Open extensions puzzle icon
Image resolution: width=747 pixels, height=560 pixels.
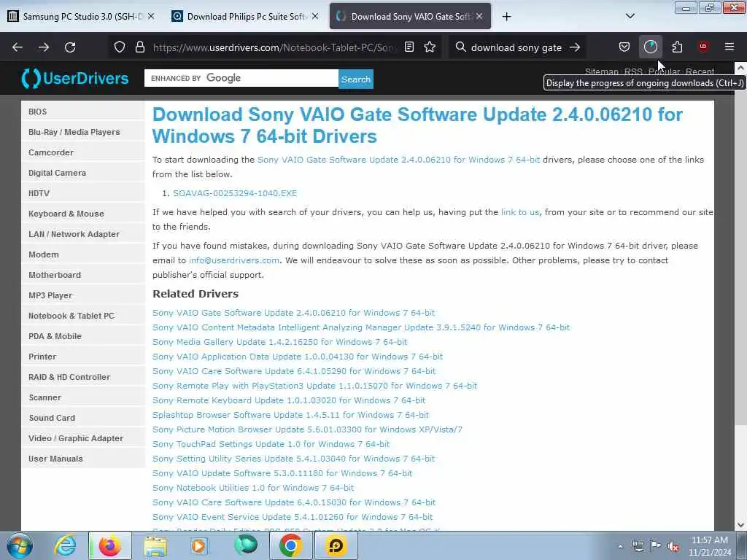pyautogui.click(x=677, y=47)
